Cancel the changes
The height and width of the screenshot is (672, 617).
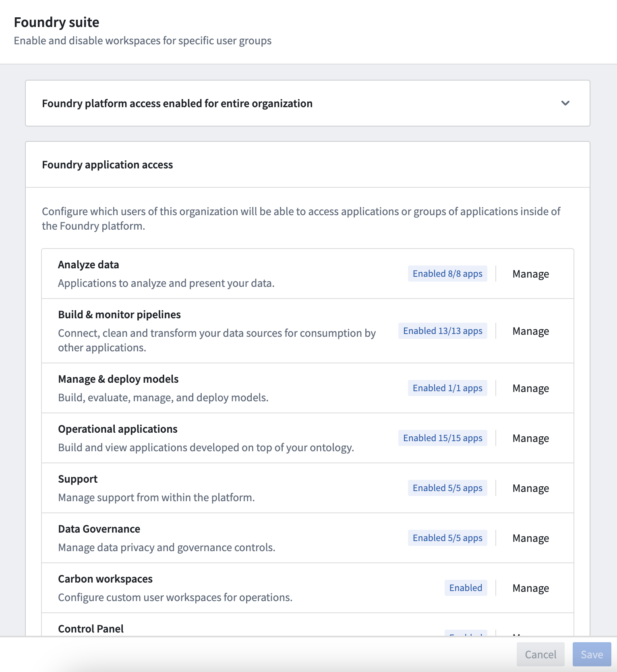[x=540, y=654]
